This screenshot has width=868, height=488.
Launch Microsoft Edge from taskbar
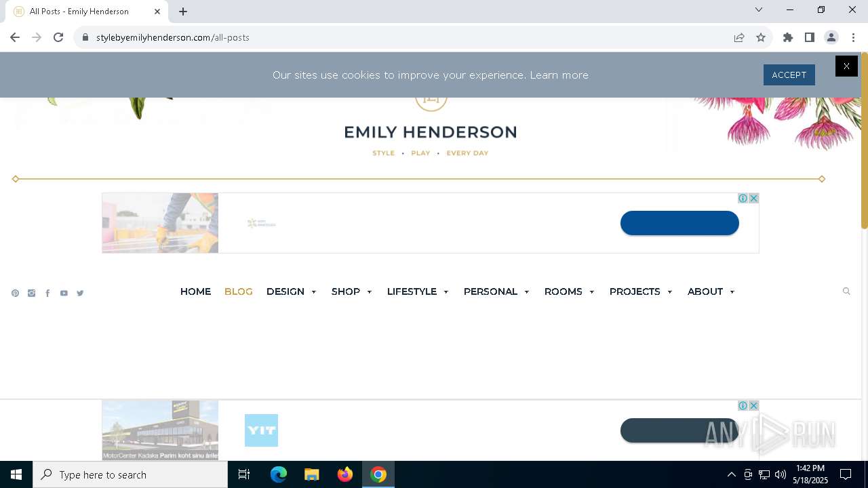tap(279, 474)
